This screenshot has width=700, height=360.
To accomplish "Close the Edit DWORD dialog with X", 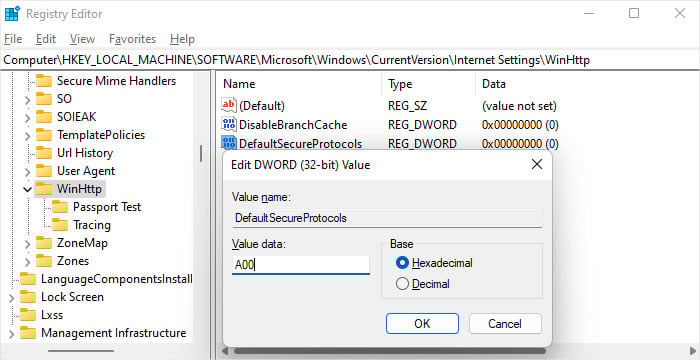I will tap(537, 164).
